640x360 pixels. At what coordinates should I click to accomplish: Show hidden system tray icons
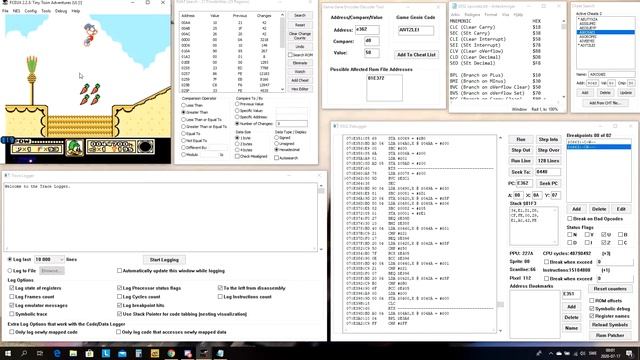(x=550, y=353)
